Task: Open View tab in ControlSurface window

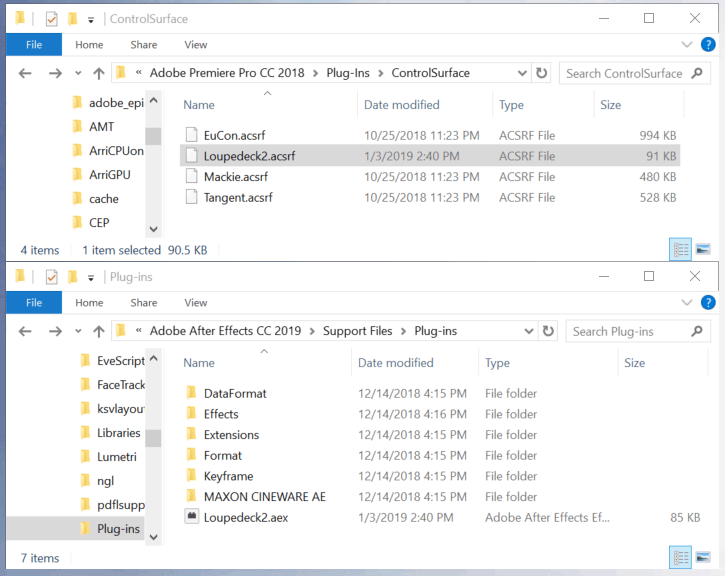Action: coord(196,45)
